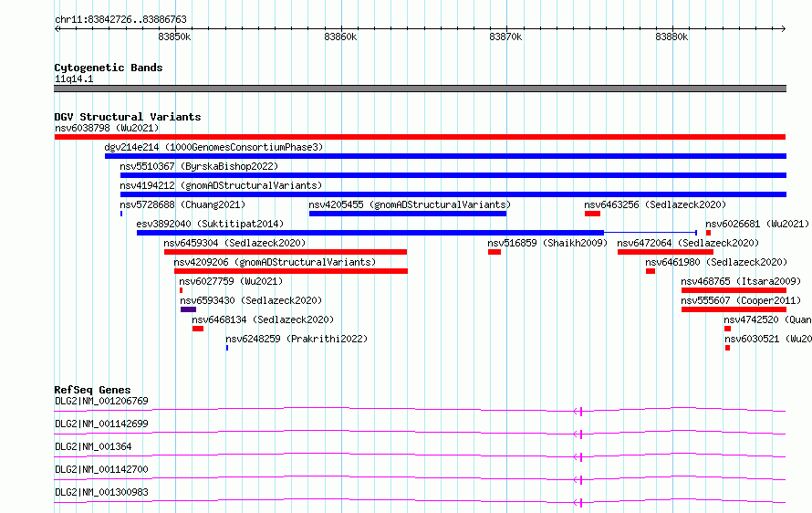Screen dimensions: 812x513
Task: Click the 83880k ruler tick label
Action: coord(671,37)
